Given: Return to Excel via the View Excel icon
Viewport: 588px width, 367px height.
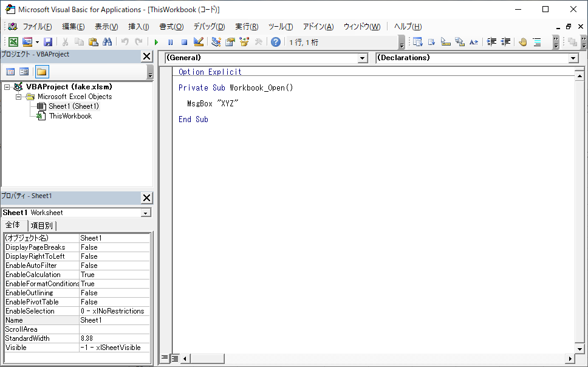Looking at the screenshot, I should [x=13, y=42].
